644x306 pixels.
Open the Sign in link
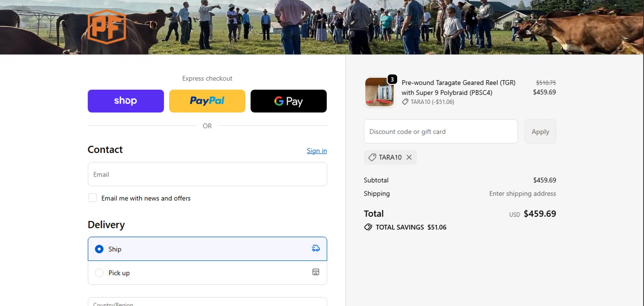[x=317, y=151]
